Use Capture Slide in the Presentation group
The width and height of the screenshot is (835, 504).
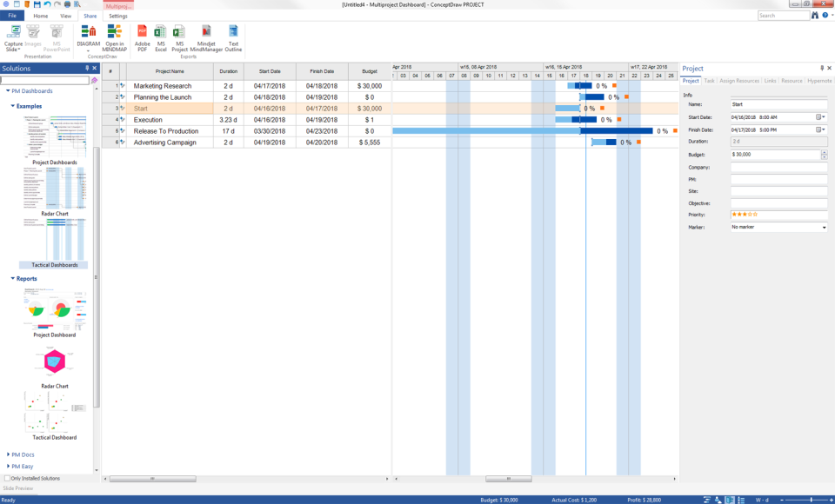point(15,36)
